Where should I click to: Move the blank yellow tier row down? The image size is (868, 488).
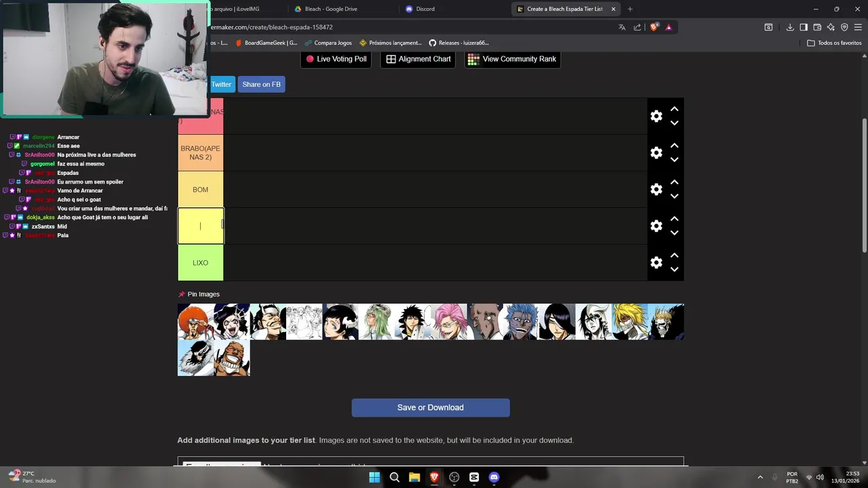point(674,233)
